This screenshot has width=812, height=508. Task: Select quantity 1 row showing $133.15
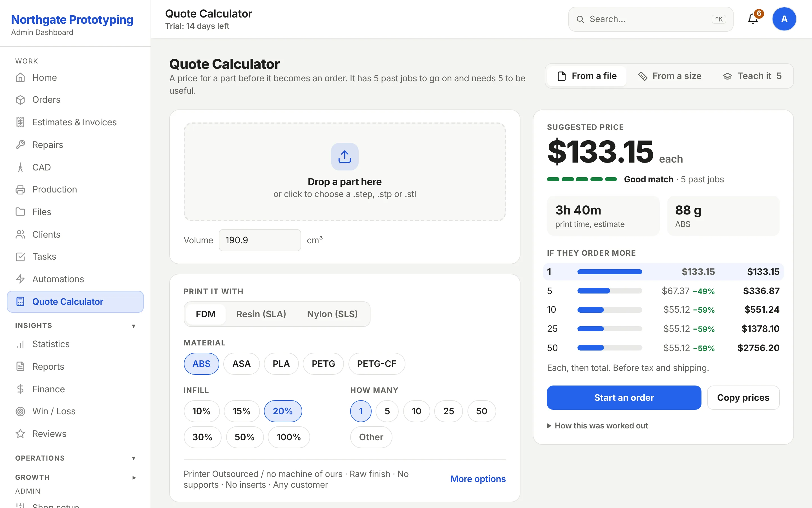tap(663, 272)
